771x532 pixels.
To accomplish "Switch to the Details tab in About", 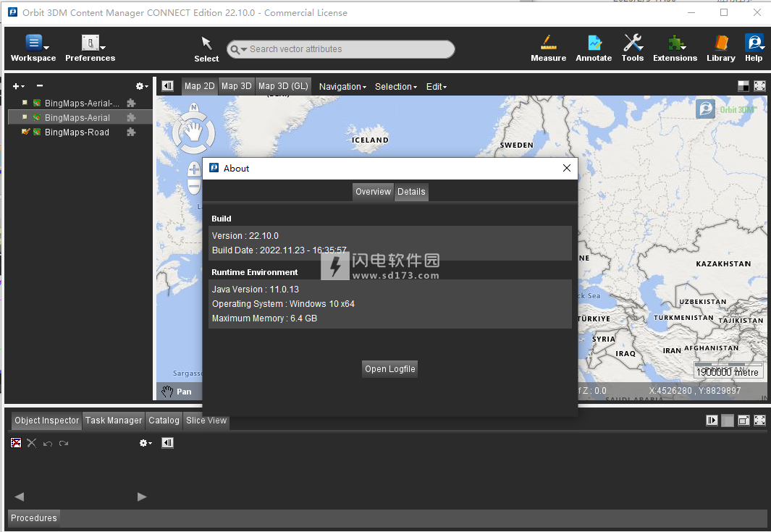I will (x=411, y=192).
